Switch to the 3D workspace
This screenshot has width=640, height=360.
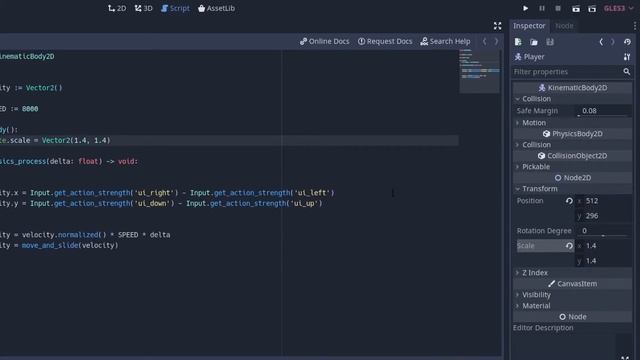[144, 8]
